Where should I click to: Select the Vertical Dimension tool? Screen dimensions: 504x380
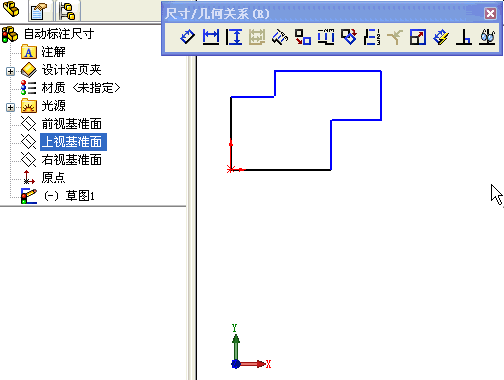point(234,37)
